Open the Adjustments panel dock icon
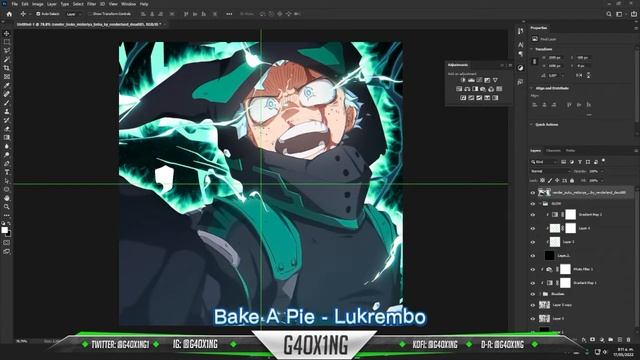The height and width of the screenshot is (360, 640). click(520, 68)
